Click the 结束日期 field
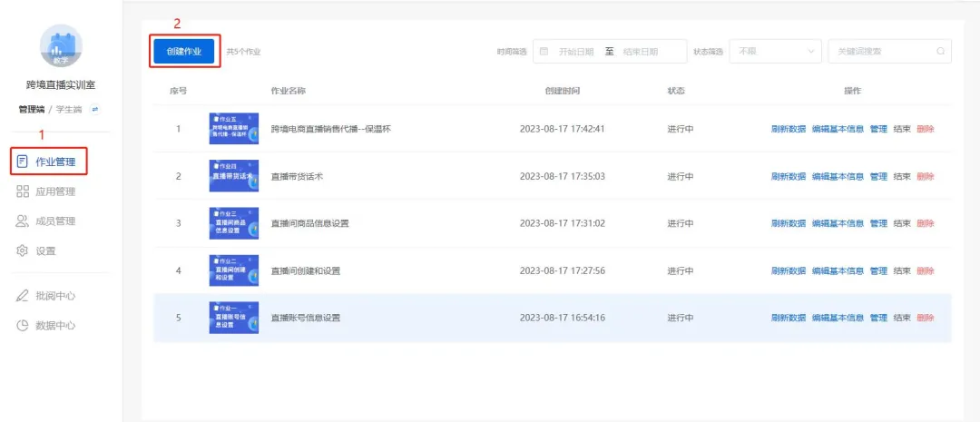The height and width of the screenshot is (422, 980). coord(641,51)
